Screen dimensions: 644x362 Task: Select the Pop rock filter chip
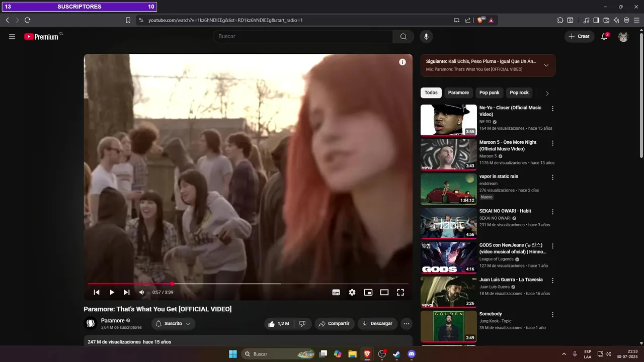point(519,93)
